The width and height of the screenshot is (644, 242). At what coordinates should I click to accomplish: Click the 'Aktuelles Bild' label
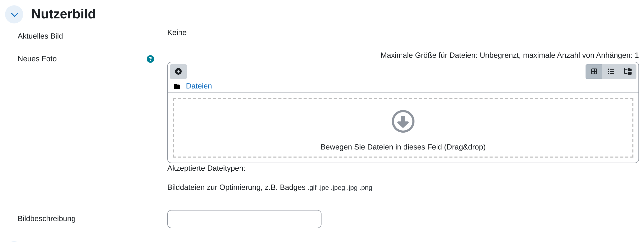[40, 36]
